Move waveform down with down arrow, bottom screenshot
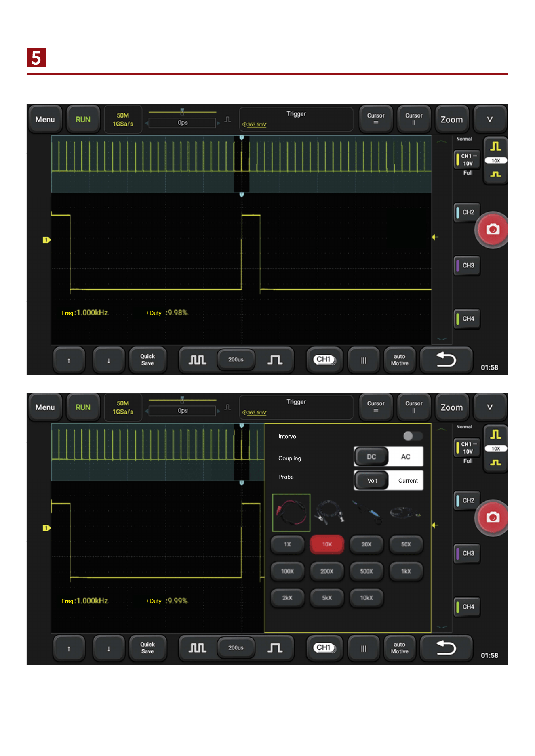535x756 pixels. pos(109,649)
